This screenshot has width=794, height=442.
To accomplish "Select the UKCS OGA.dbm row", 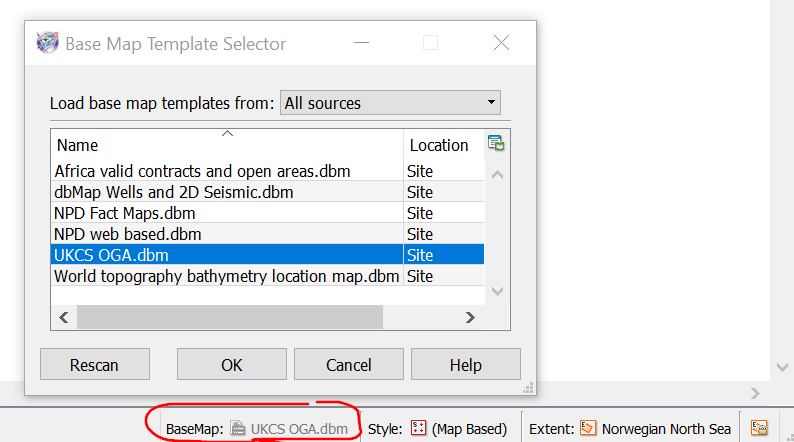I will (x=267, y=255).
